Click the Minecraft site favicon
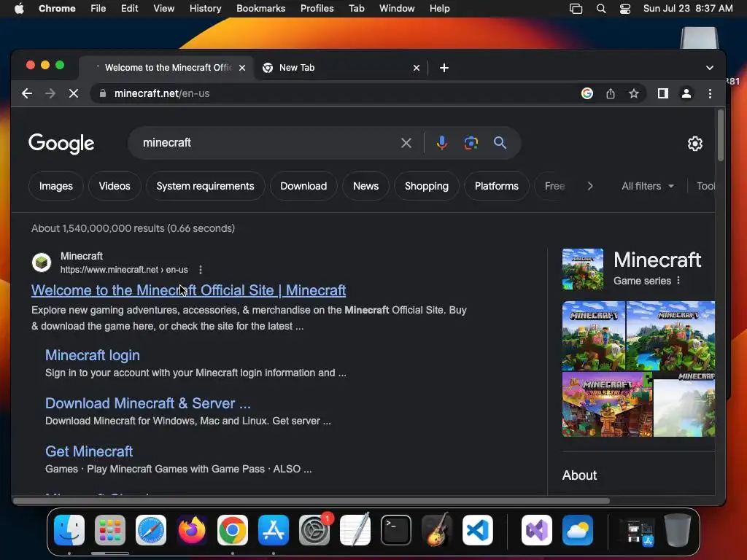 point(42,262)
